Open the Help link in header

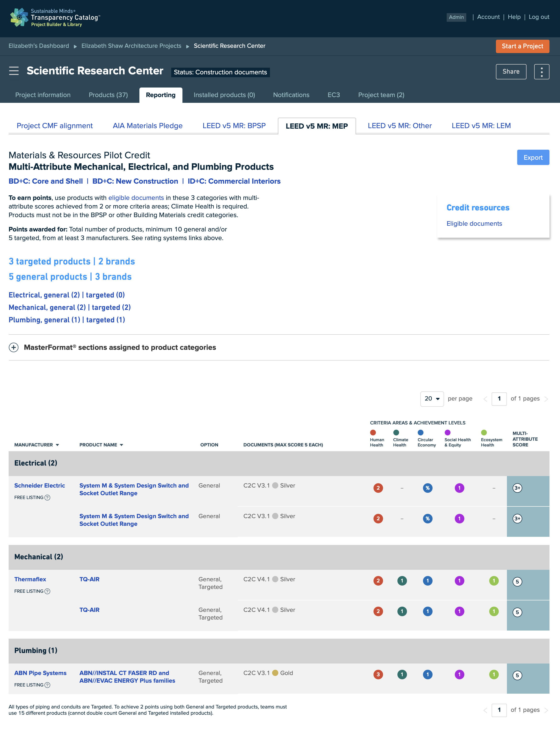pos(514,17)
